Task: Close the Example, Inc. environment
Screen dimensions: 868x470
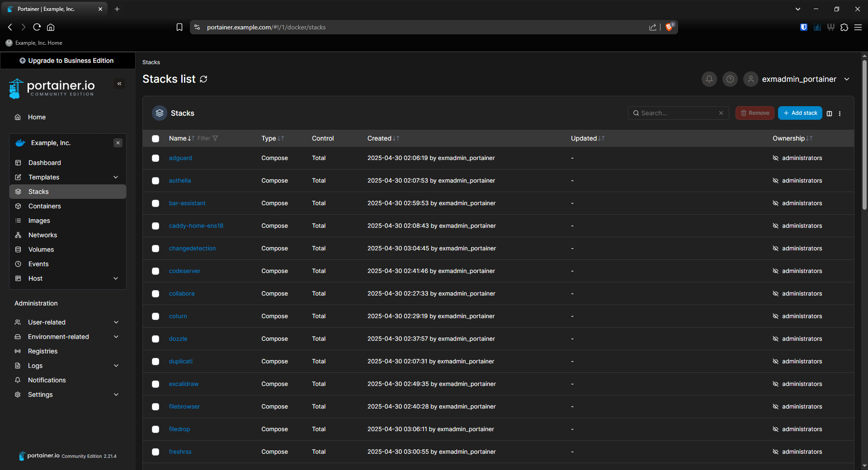Action: [118, 143]
